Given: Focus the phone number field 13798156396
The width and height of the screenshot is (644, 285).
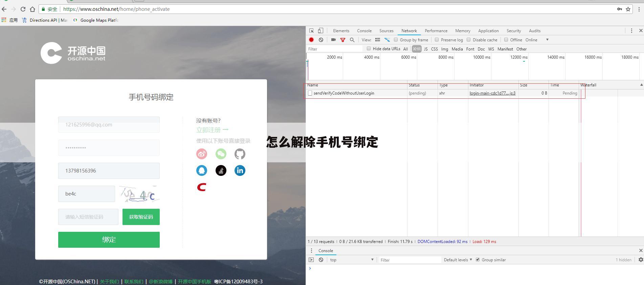Looking at the screenshot, I should (109, 171).
